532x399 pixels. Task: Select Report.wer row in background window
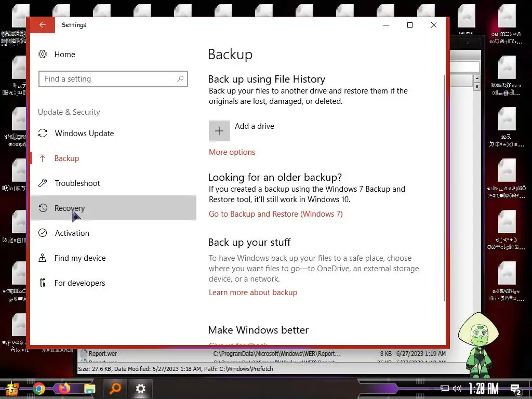[x=263, y=353]
